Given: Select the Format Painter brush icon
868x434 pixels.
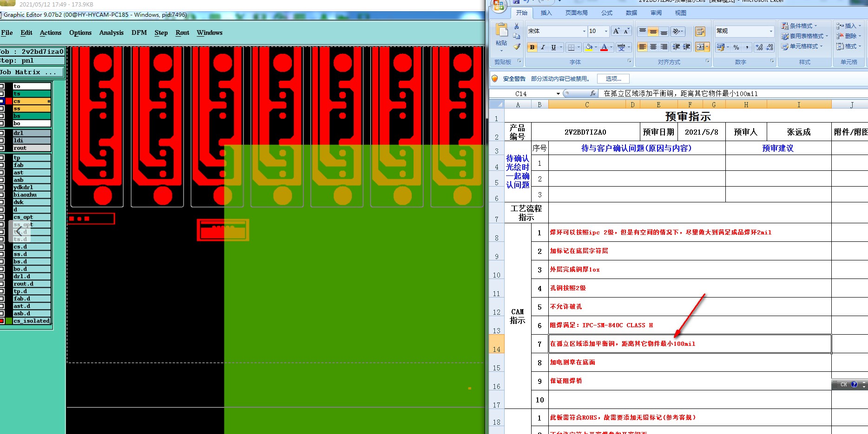Looking at the screenshot, I should click(x=517, y=46).
